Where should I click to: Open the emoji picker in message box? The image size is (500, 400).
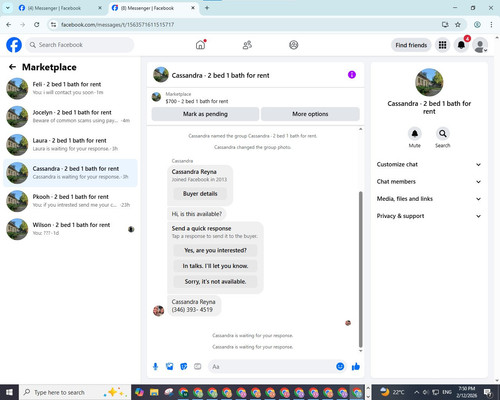[x=340, y=367]
